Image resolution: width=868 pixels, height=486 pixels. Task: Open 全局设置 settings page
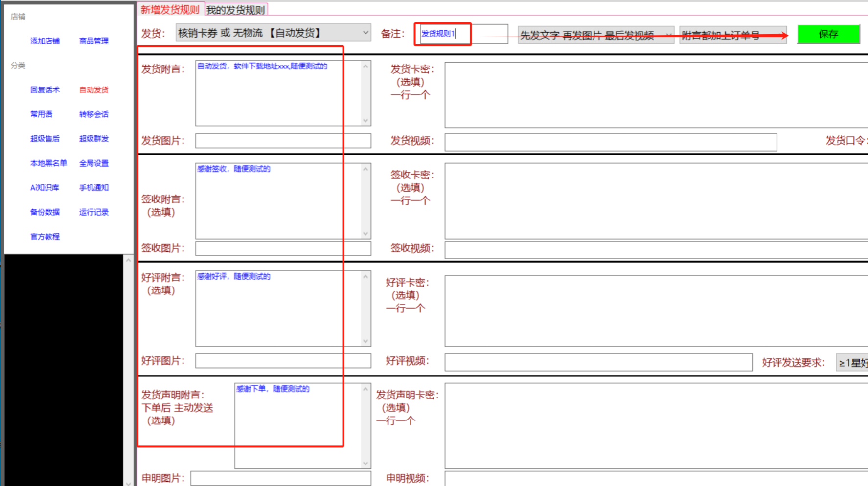94,163
